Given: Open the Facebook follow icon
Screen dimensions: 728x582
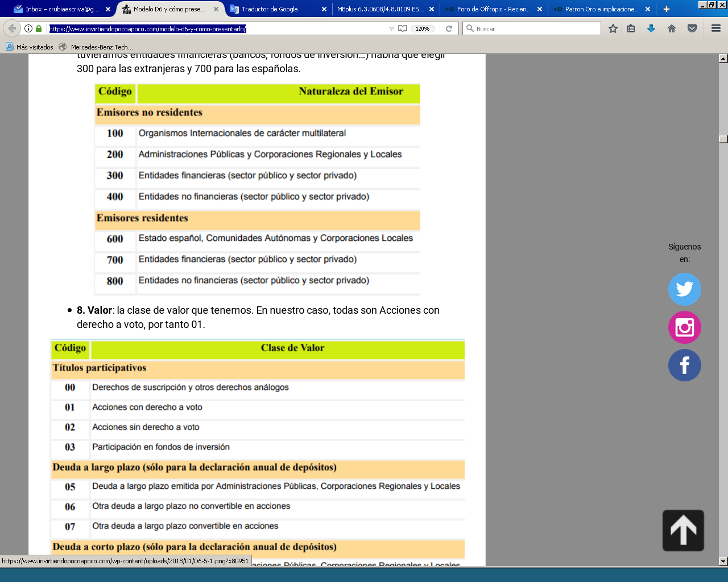Looking at the screenshot, I should tap(685, 365).
